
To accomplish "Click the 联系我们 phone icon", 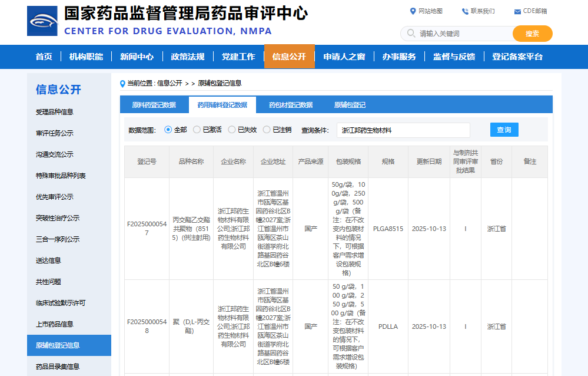I will click(x=465, y=11).
